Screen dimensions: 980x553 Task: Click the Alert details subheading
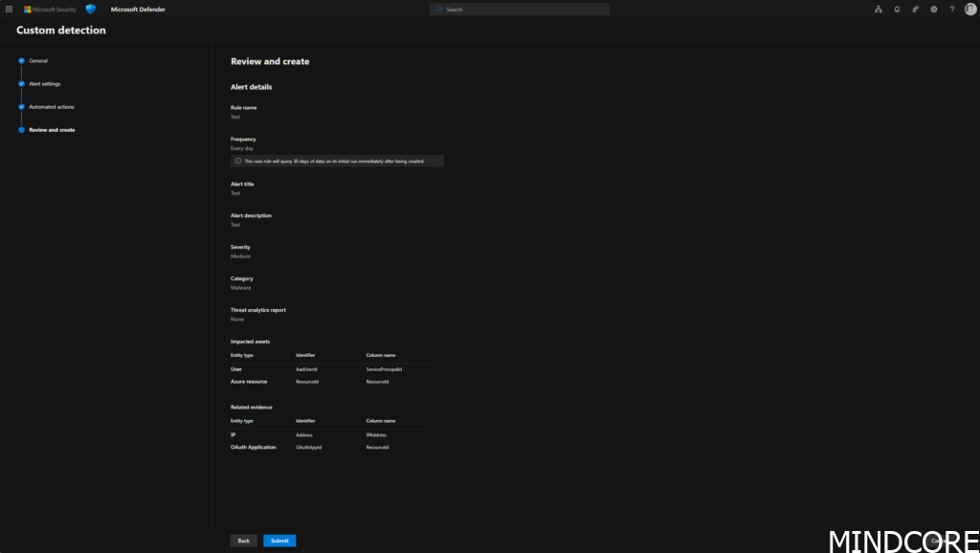[252, 87]
